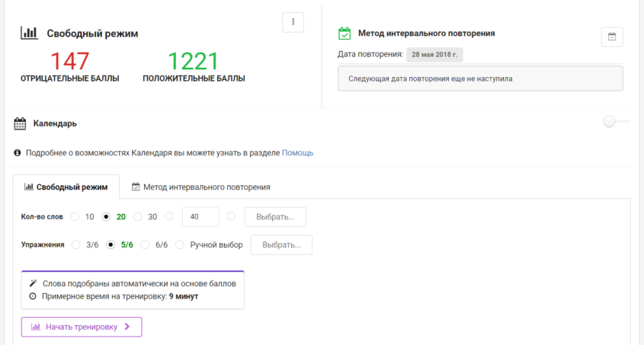This screenshot has height=345, width=644.
Task: Select 10 words radio button
Action: point(75,216)
